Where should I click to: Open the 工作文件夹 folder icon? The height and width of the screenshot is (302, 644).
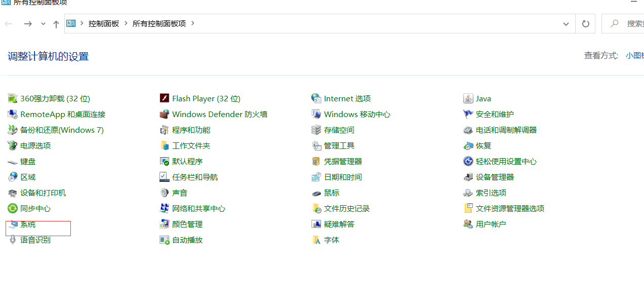coord(165,145)
